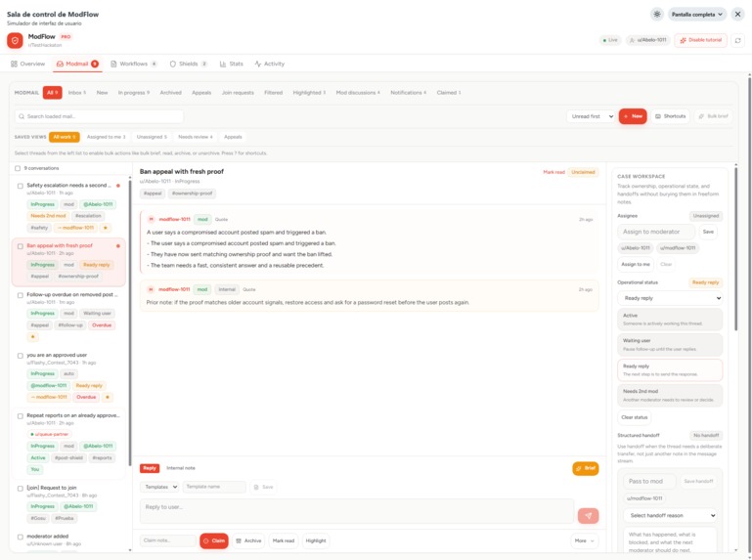Click the ModFlow shield logo icon
The height and width of the screenshot is (560, 752).
click(15, 41)
